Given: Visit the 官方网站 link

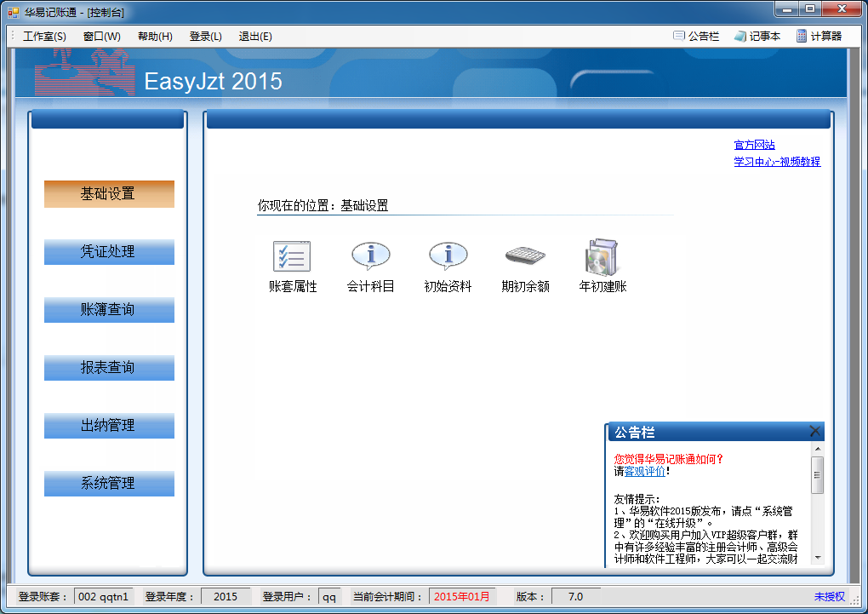Looking at the screenshot, I should tap(754, 146).
